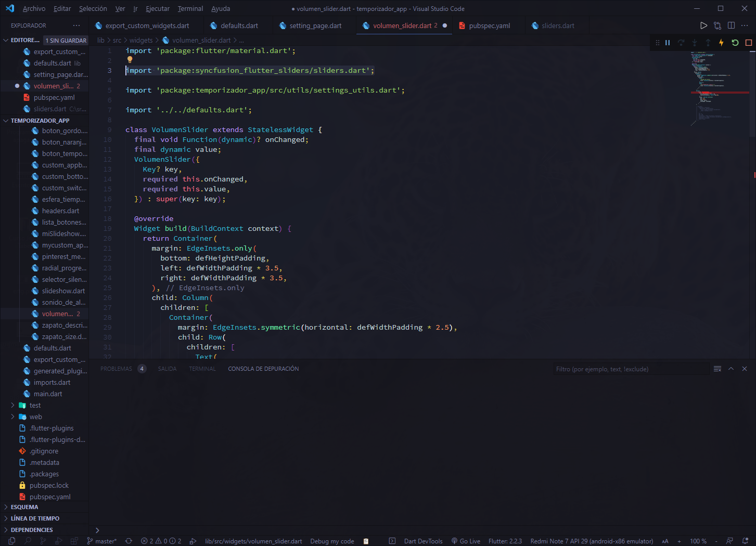Image resolution: width=756 pixels, height=546 pixels.
Task: Click the lightbulb quick-fix icon
Action: (130, 60)
